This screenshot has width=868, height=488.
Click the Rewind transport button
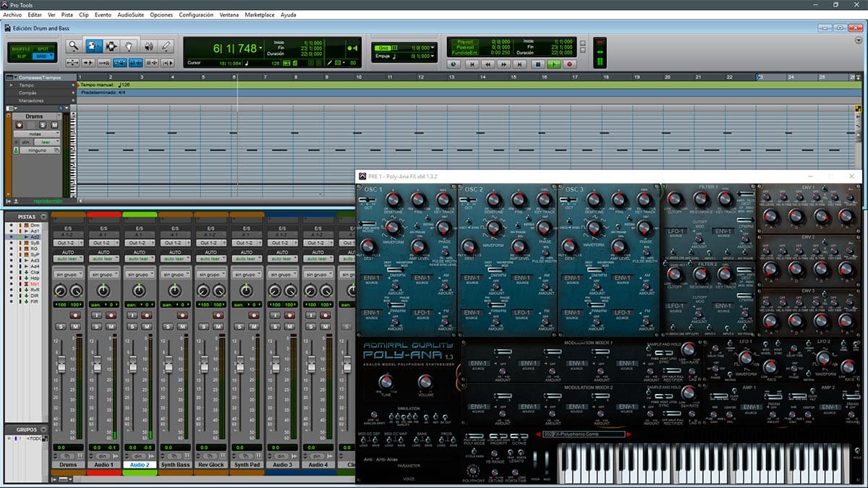click(x=488, y=64)
